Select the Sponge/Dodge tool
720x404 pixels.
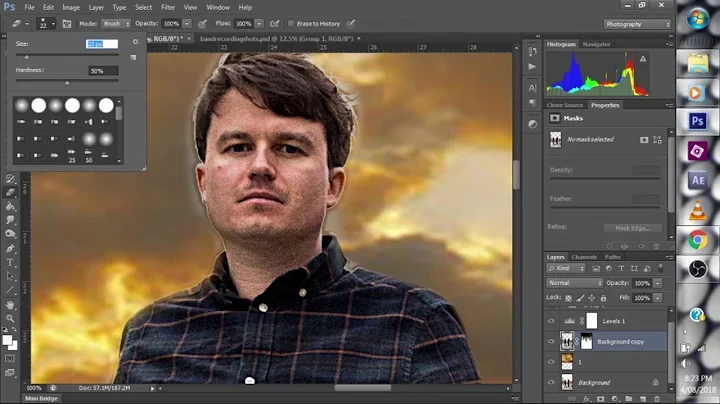[x=10, y=234]
